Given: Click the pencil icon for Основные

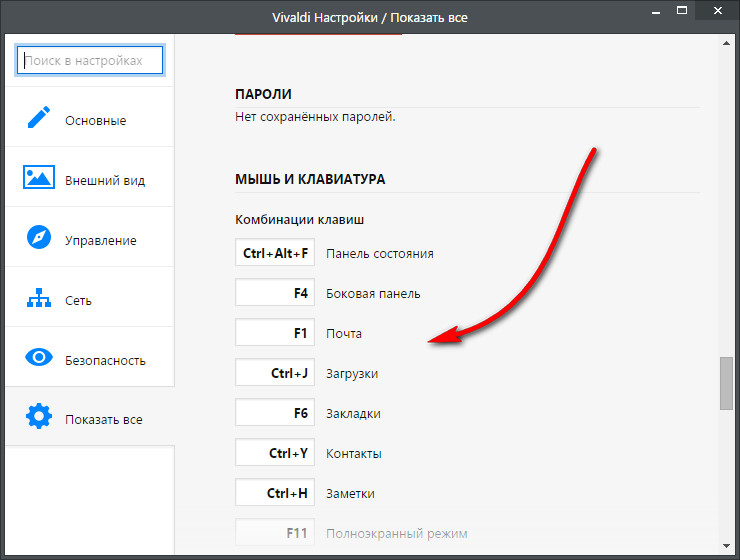Looking at the screenshot, I should [39, 117].
